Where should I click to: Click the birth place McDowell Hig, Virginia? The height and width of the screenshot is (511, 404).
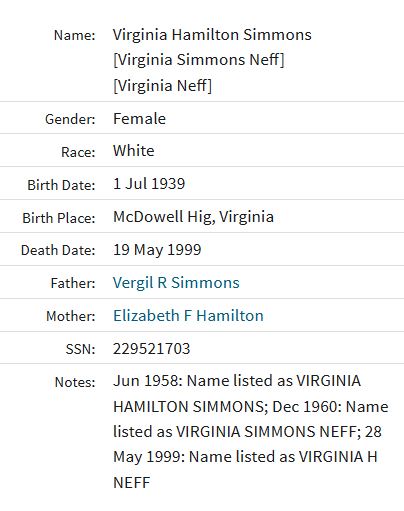coord(193,217)
